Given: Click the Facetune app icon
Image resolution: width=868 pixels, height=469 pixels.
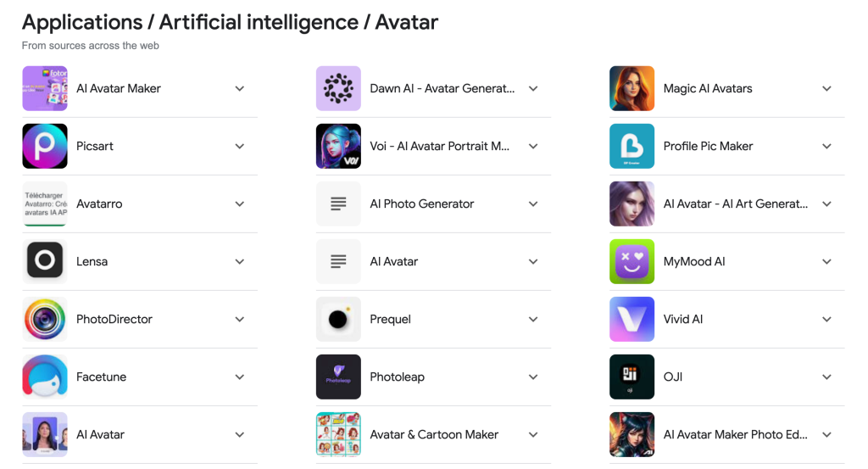Looking at the screenshot, I should pyautogui.click(x=45, y=377).
